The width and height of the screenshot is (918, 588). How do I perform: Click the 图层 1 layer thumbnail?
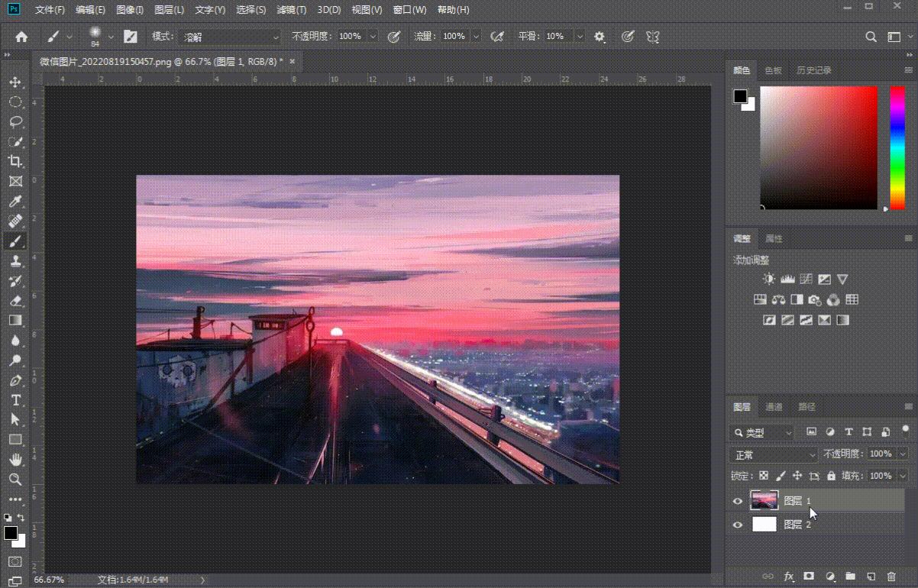click(764, 501)
